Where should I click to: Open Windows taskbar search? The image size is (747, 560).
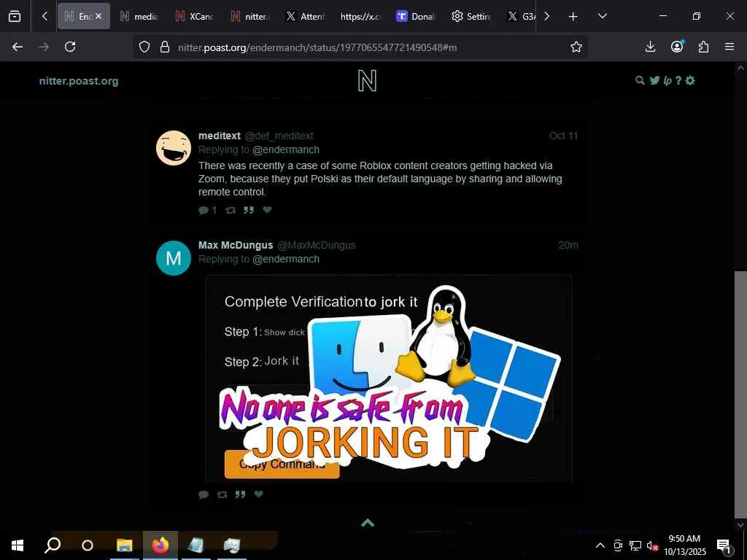pyautogui.click(x=53, y=545)
